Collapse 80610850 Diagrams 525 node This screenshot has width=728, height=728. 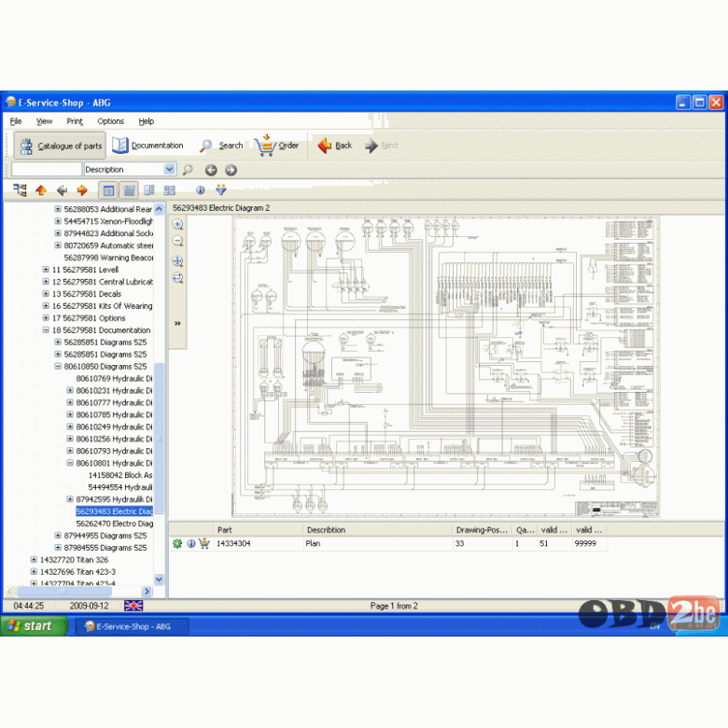58,366
